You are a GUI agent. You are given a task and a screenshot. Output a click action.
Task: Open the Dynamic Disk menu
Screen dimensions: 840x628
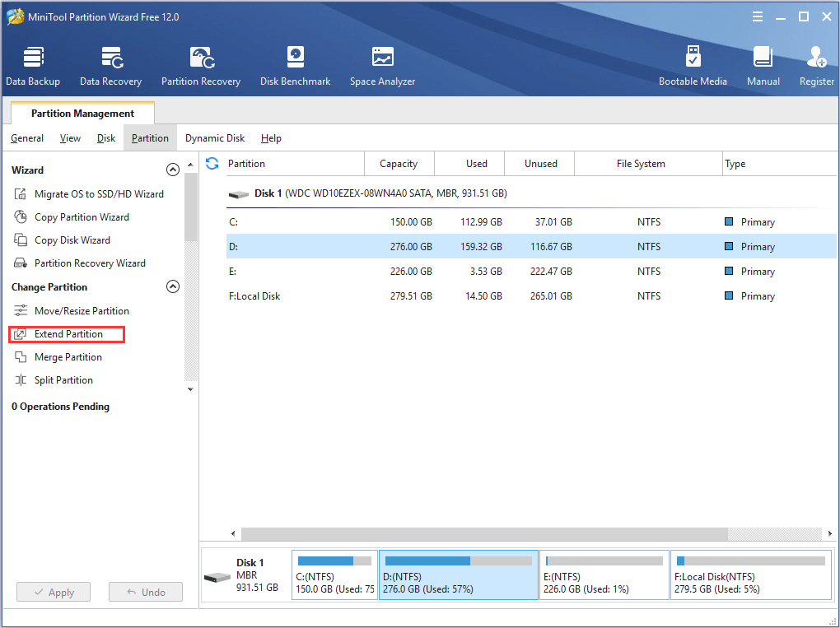[215, 138]
